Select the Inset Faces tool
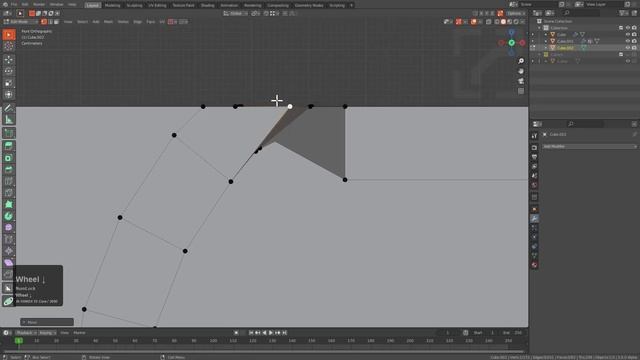Viewport: 640px width, 360px height. [x=9, y=158]
